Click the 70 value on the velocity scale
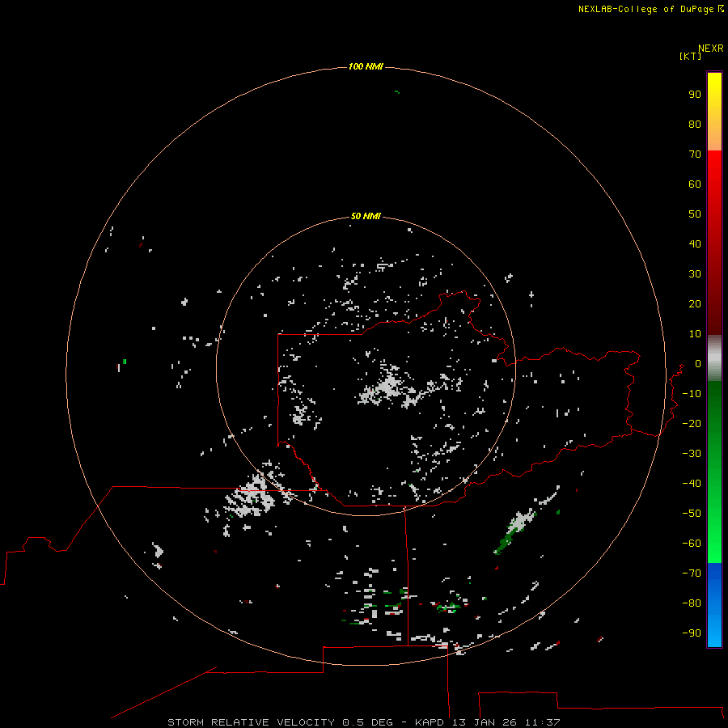728x728 pixels. click(x=695, y=154)
